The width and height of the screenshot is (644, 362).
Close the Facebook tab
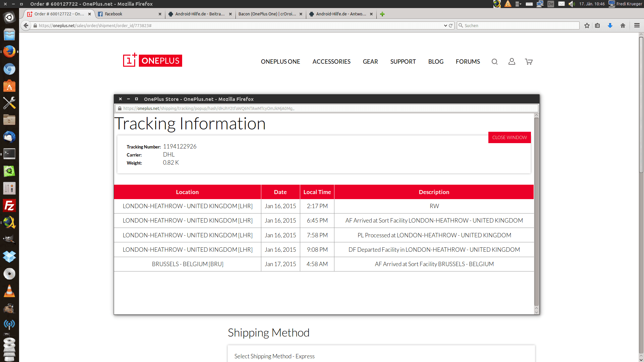point(160,14)
